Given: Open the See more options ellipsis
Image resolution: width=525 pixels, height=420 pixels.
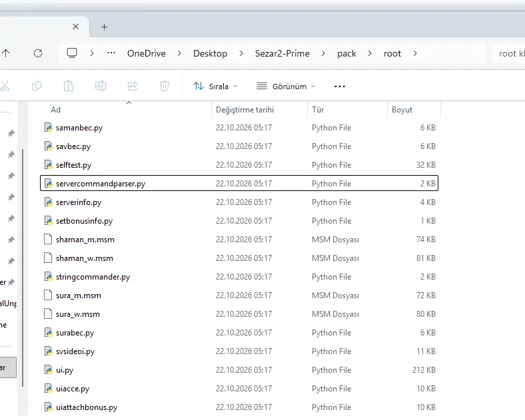Looking at the screenshot, I should 340,87.
